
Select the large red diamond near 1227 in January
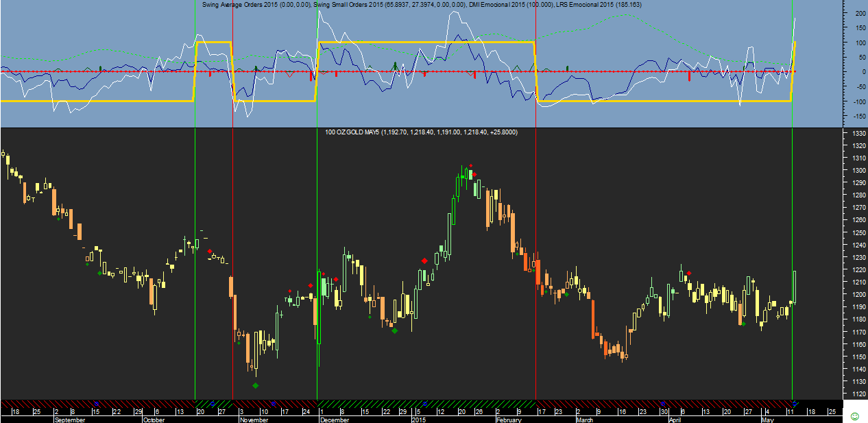(425, 261)
